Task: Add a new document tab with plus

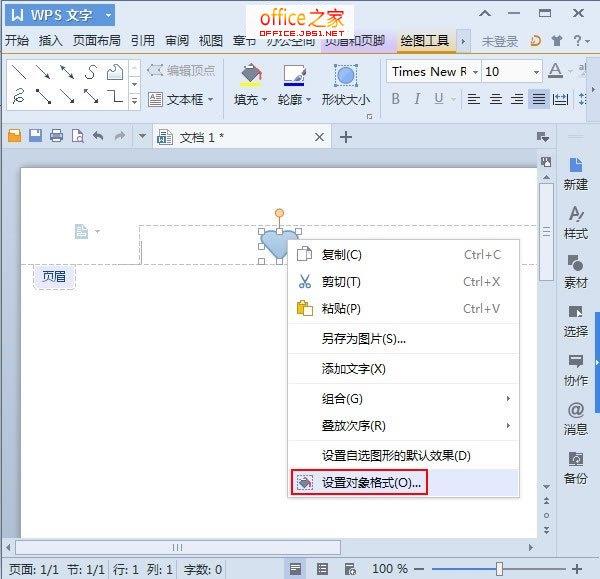Action: 346,137
